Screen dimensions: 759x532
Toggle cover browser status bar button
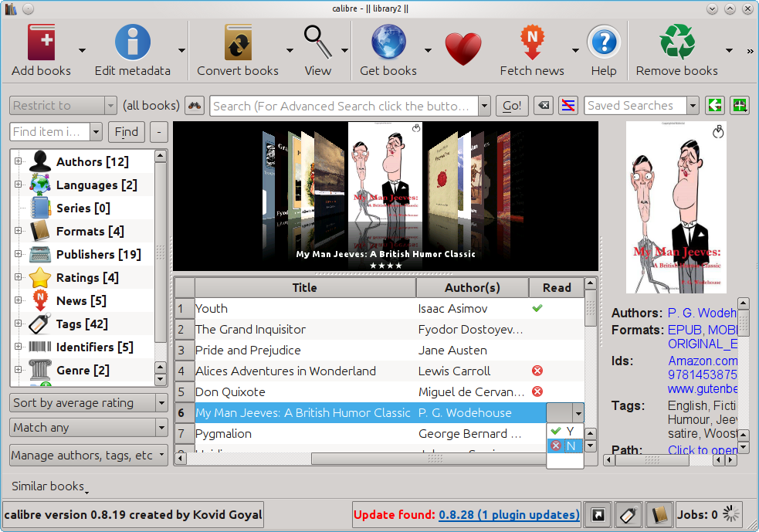point(598,514)
